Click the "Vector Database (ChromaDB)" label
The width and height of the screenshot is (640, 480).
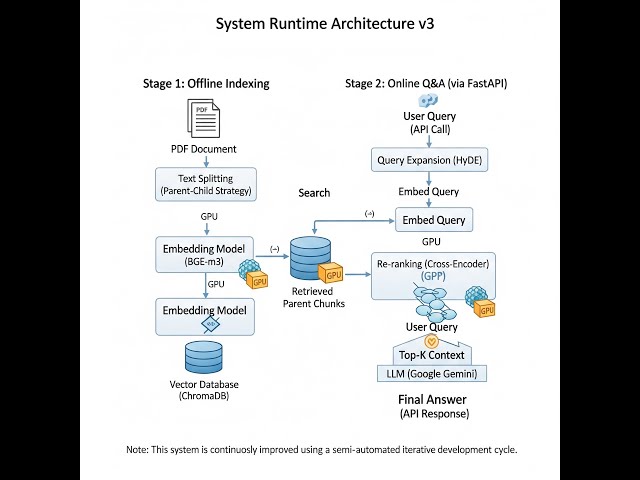(204, 390)
